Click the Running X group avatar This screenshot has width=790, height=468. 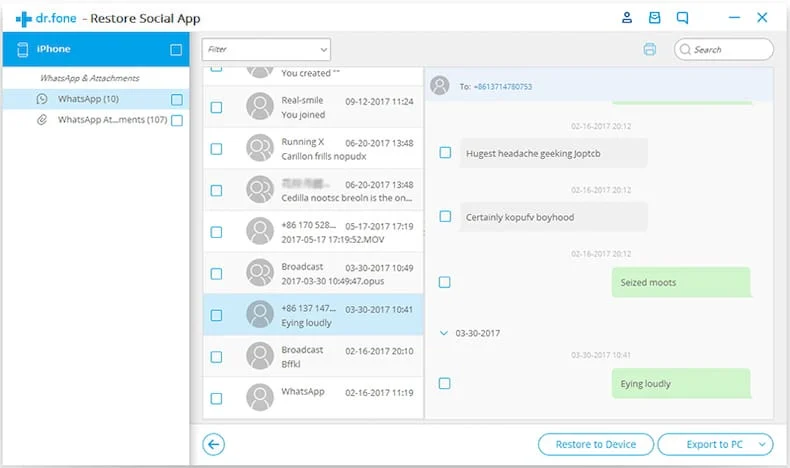click(x=259, y=148)
